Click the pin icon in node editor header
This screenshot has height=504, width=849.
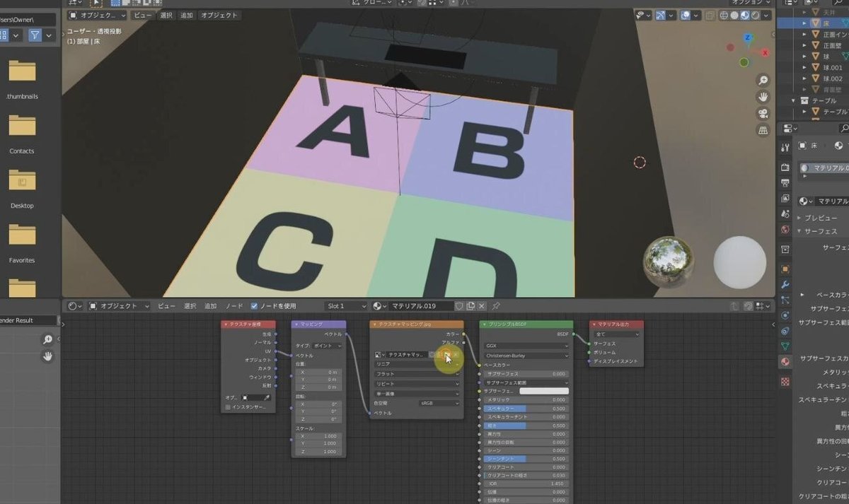pos(496,306)
